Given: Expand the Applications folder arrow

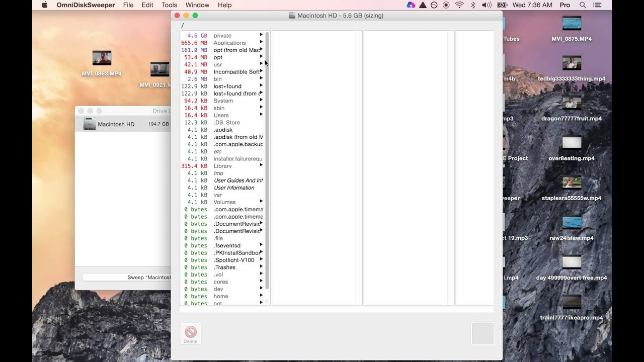Looking at the screenshot, I should 261,42.
